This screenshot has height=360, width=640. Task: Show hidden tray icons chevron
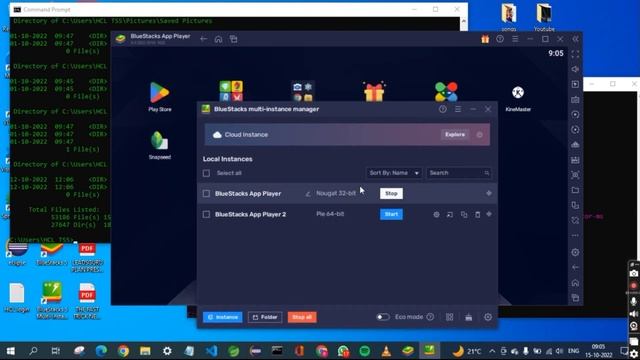492,351
